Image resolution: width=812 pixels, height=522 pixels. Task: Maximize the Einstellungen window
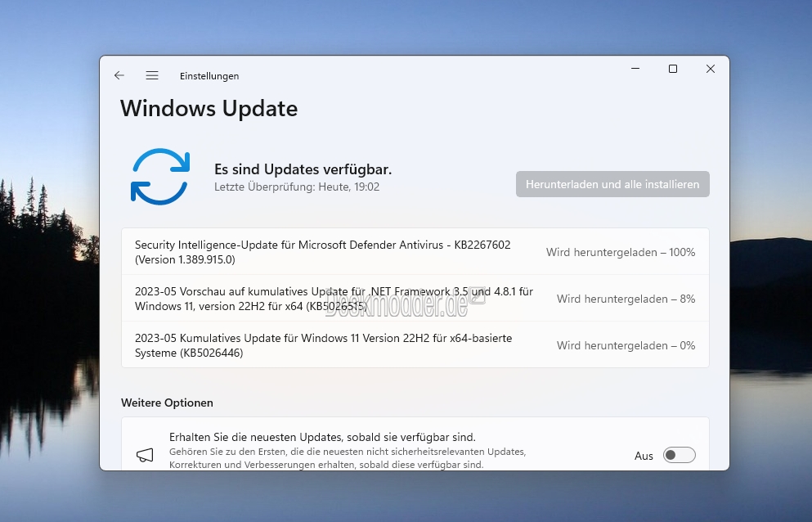(x=673, y=69)
